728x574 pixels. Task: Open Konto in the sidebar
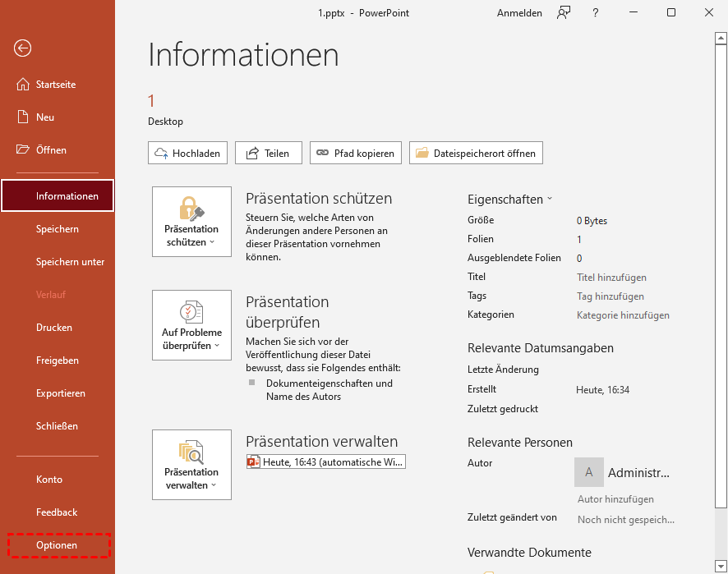(x=58, y=479)
